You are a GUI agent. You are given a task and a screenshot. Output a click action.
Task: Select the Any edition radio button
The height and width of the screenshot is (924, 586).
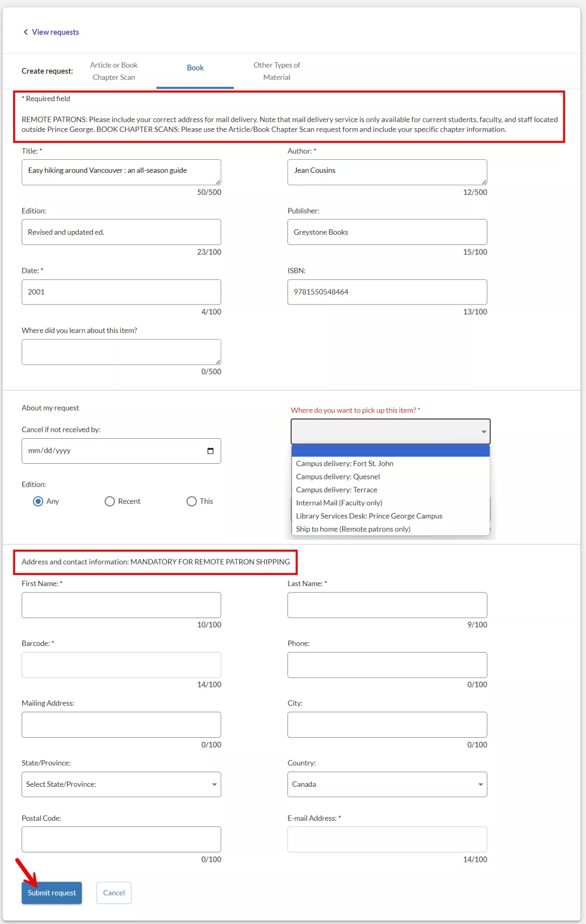coord(38,501)
